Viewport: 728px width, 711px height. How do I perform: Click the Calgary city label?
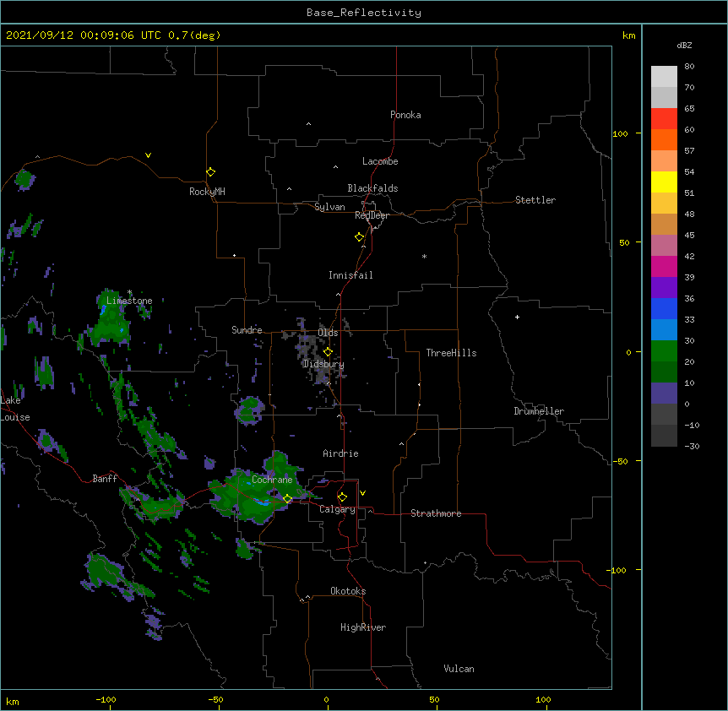click(x=337, y=509)
